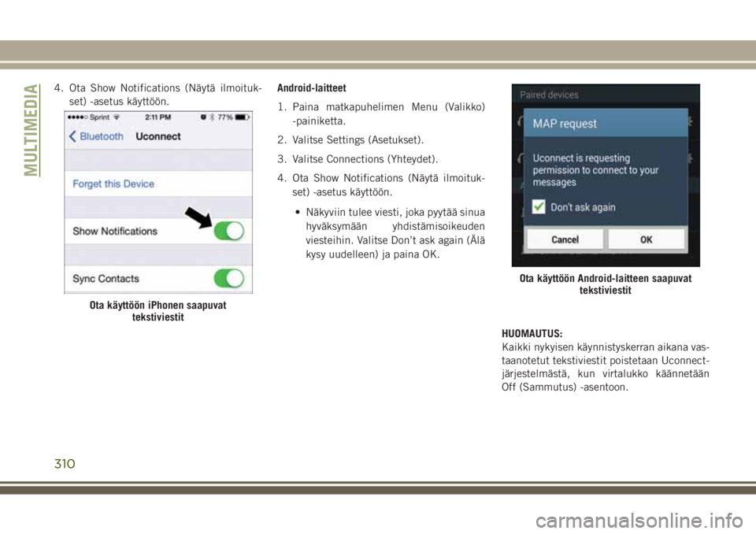Click Cancel in MAP request dialog
756x534 pixels.
(565, 239)
